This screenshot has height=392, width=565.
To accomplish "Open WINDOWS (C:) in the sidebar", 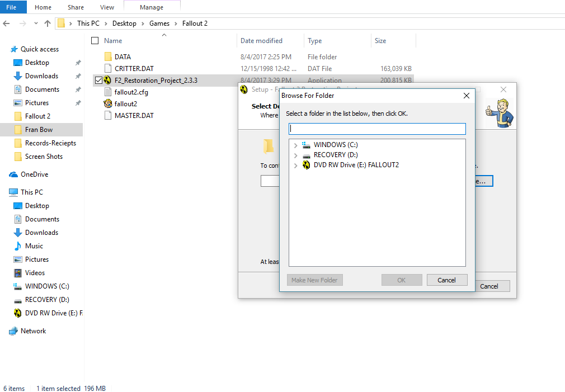I will 47,286.
